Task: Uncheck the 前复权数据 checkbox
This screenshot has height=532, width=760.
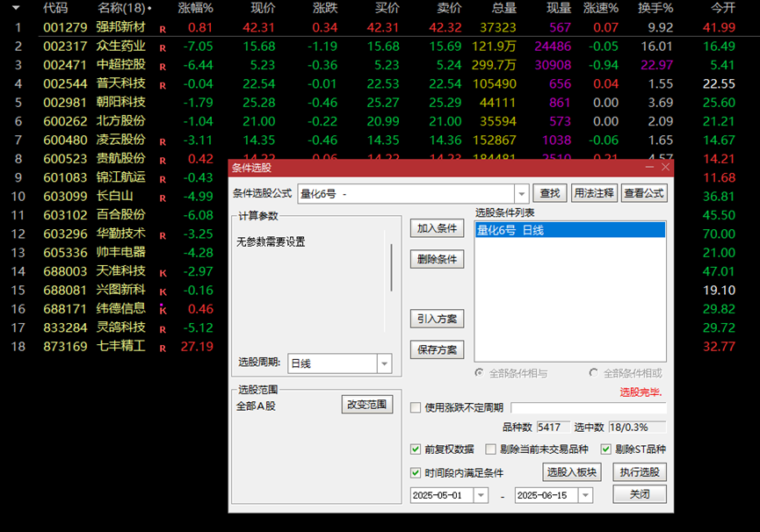Action: [416, 449]
